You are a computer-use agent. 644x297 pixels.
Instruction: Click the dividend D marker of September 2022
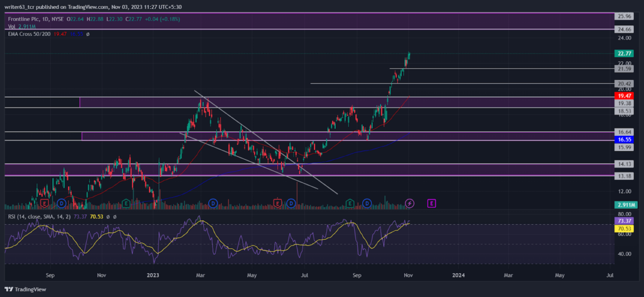pos(62,203)
